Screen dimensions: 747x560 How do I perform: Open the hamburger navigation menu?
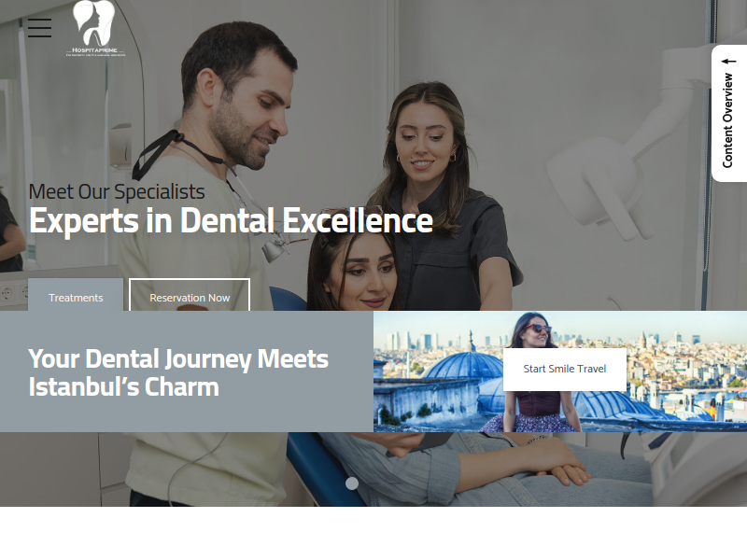39,28
